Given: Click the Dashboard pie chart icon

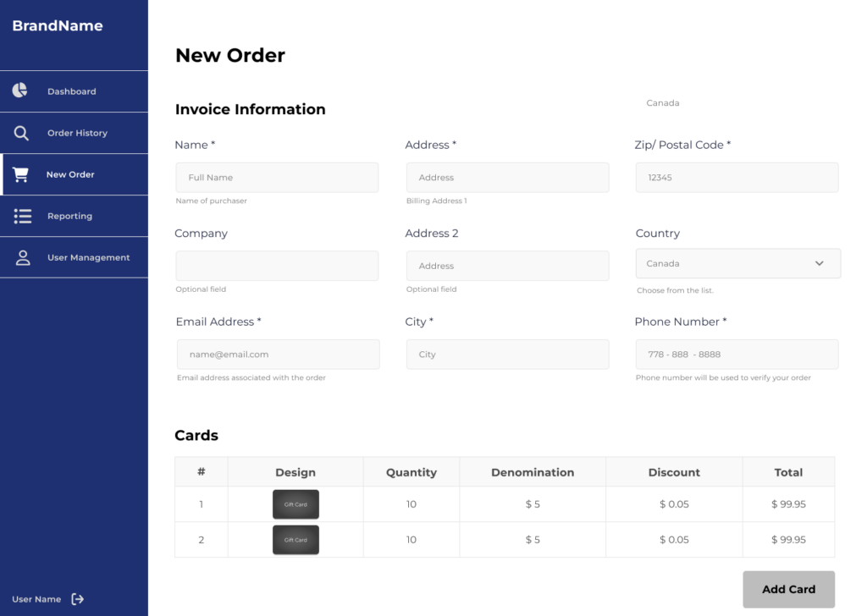Looking at the screenshot, I should click(20, 91).
